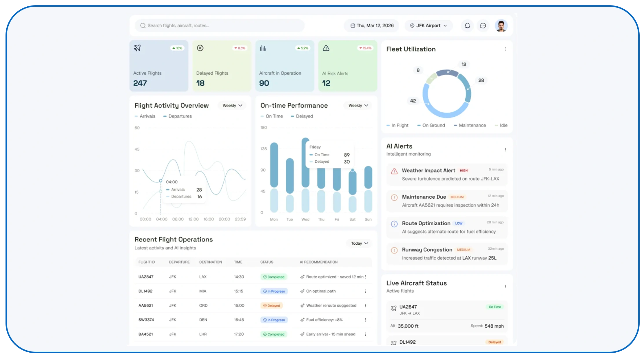Click the Weather Impact Alert red triangle icon

point(394,171)
